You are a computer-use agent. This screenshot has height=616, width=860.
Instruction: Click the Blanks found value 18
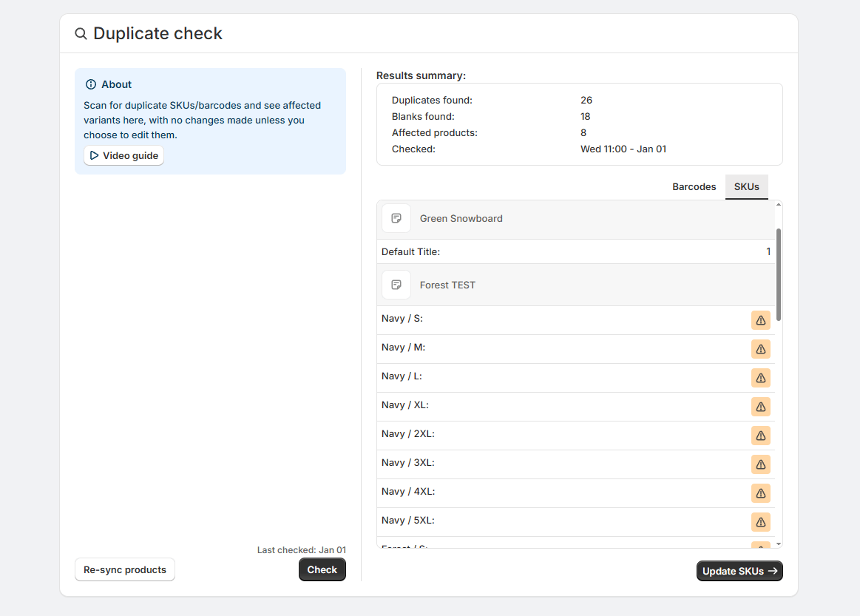585,117
